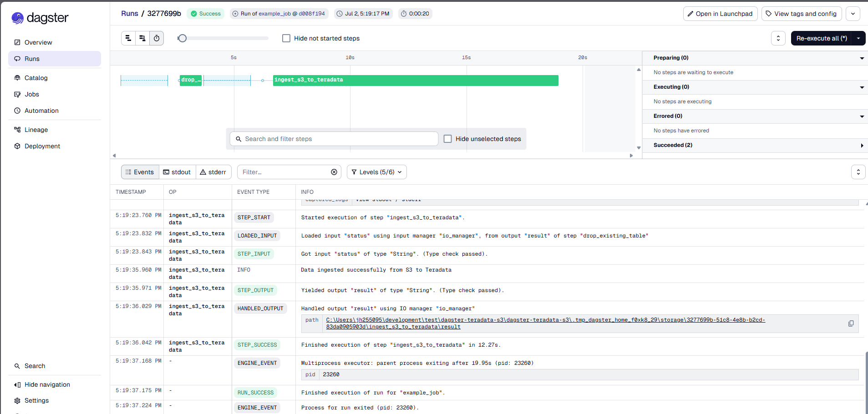Open the Levels (5/6) filter dropdown
868x414 pixels.
[x=377, y=172]
